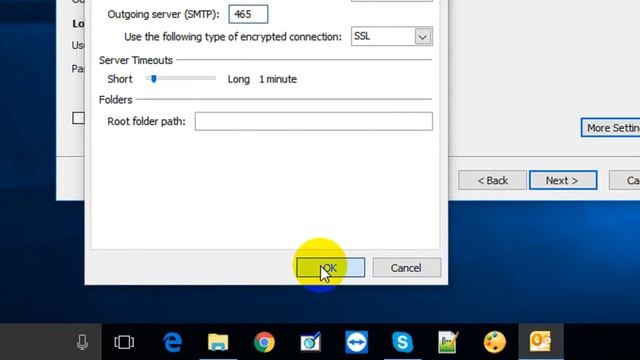Open Skype from the taskbar
The image size is (640, 360).
[402, 342]
